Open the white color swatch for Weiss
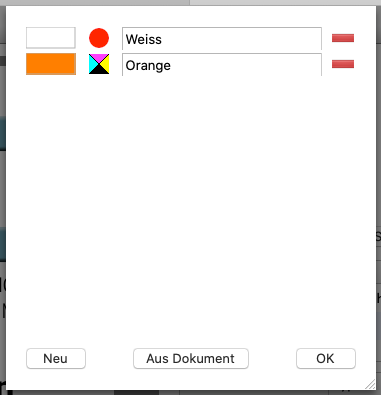The height and width of the screenshot is (395, 381). coord(51,38)
